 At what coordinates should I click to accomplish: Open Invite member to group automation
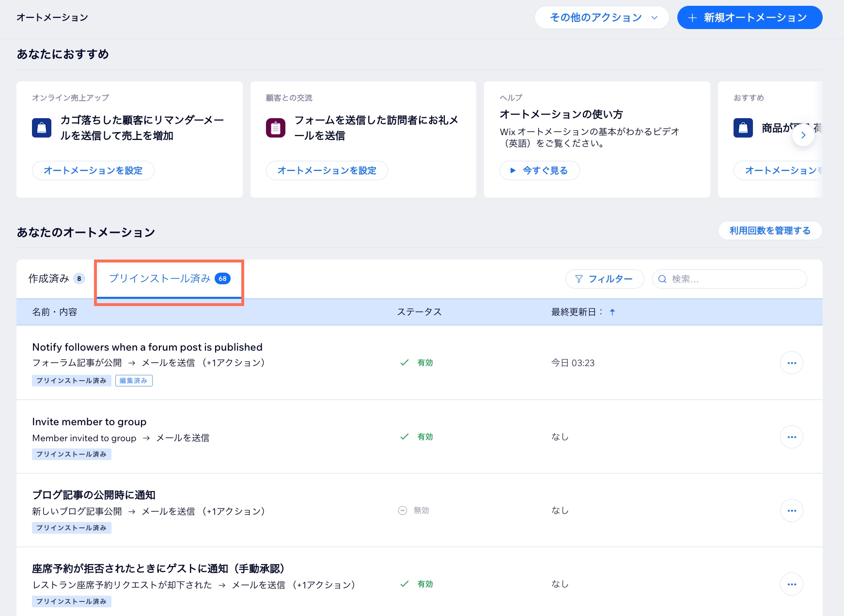point(89,422)
